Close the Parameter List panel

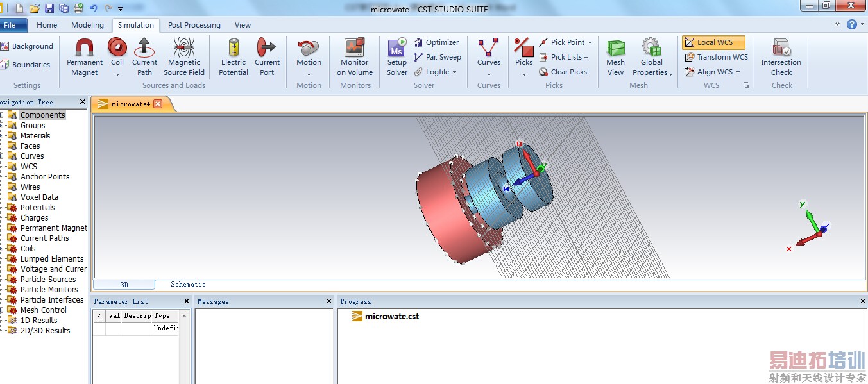(x=187, y=301)
